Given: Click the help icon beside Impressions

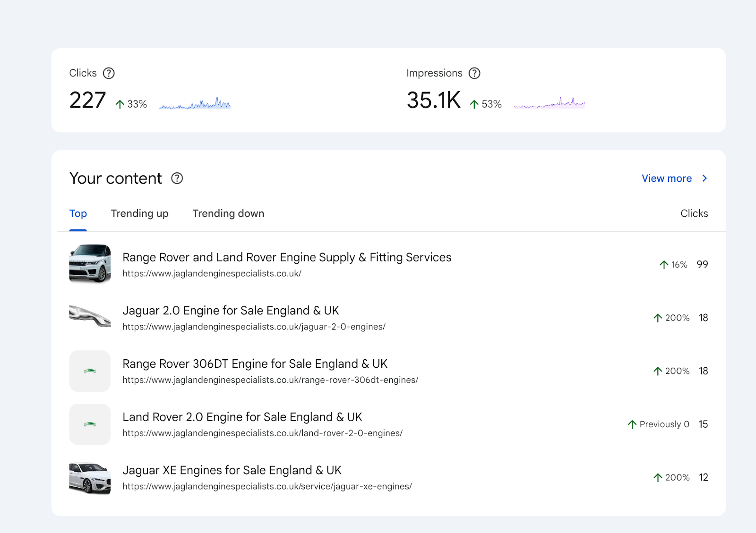Looking at the screenshot, I should 474,73.
